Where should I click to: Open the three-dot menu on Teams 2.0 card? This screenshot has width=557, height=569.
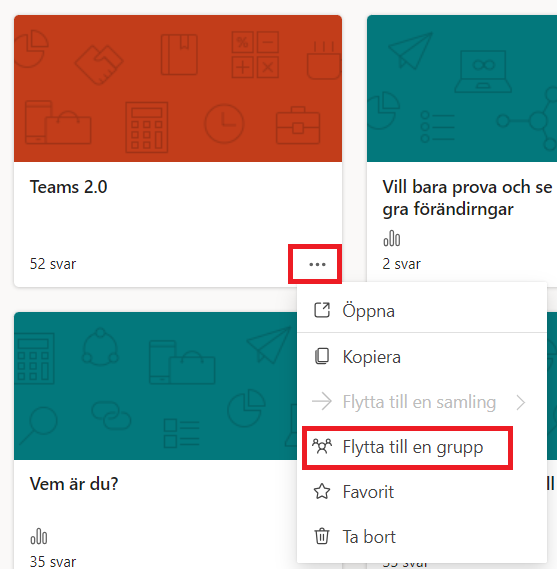(x=317, y=264)
